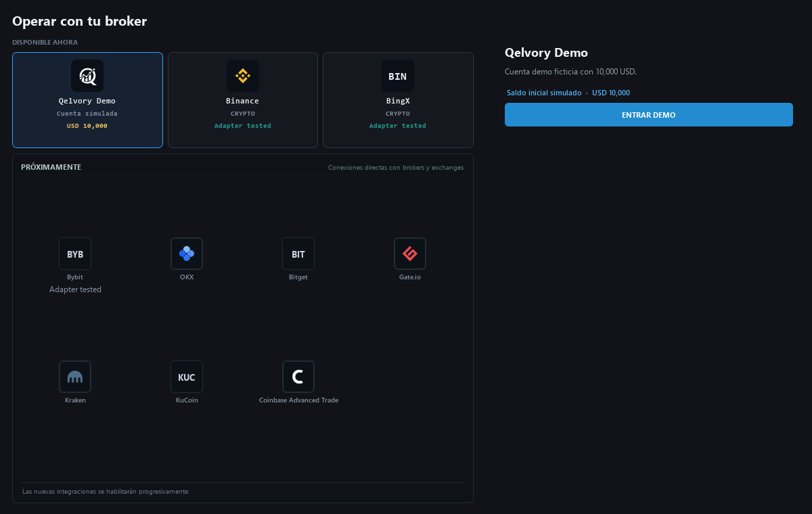Click the Kraken label
812x514 pixels.
[x=75, y=400]
